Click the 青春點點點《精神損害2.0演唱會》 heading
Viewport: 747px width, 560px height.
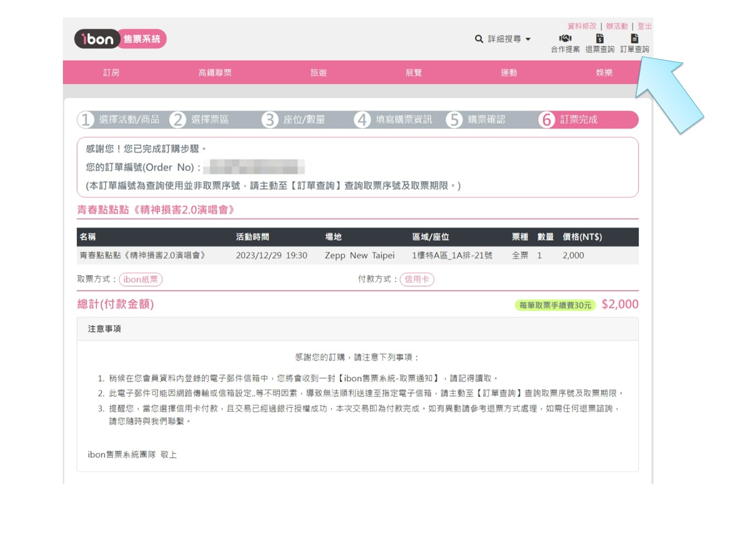(x=156, y=209)
